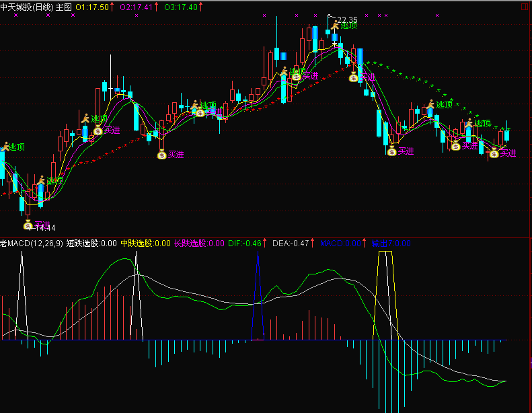Click the 买进 money bag near the 14.44 low
The width and height of the screenshot is (532, 413).
pos(28,224)
